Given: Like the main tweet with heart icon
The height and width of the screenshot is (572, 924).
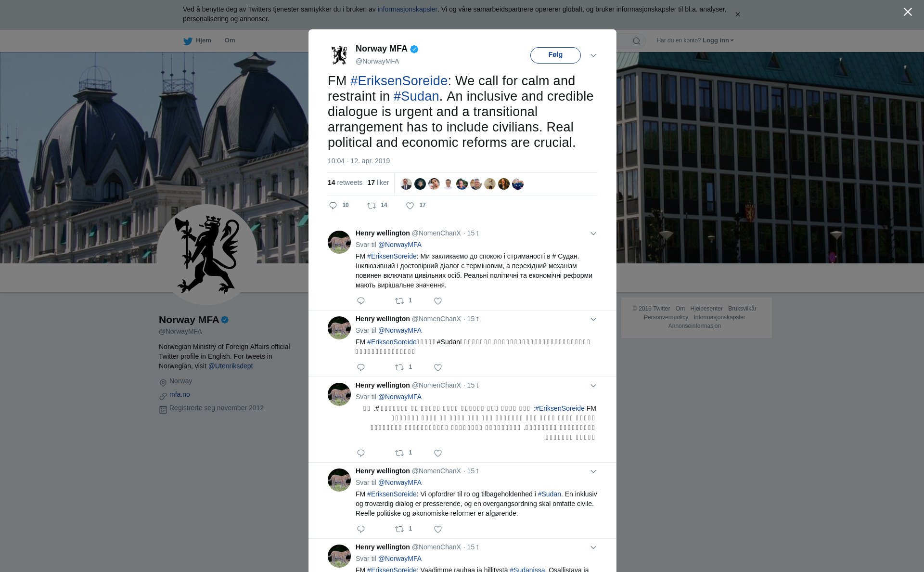Looking at the screenshot, I should (410, 206).
